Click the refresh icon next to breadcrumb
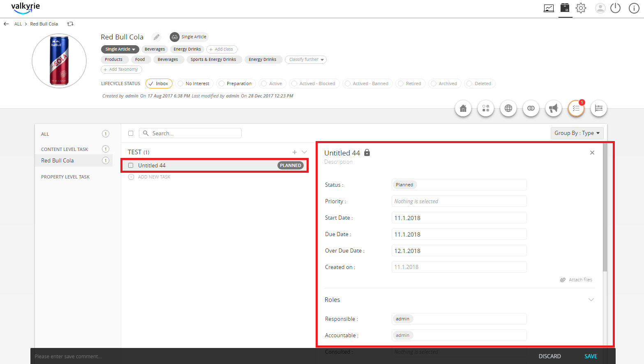This screenshot has height=364, width=644. point(70,24)
